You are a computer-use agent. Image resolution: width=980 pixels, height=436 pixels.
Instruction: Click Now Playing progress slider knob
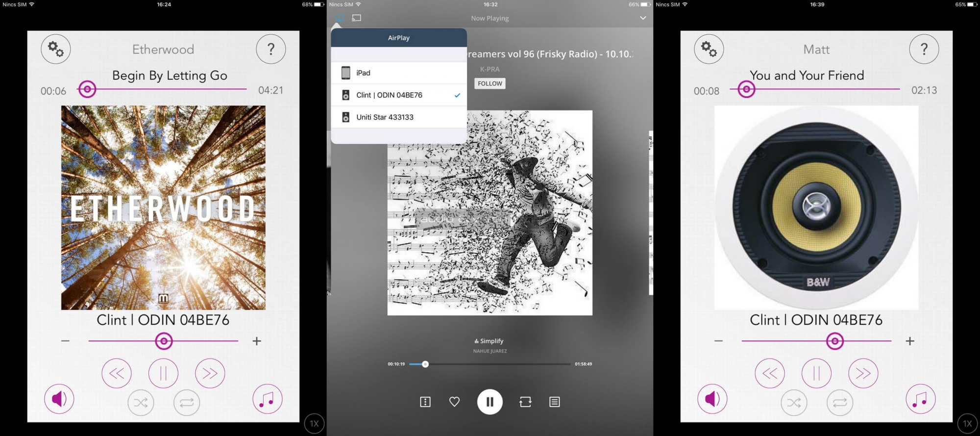(x=425, y=364)
